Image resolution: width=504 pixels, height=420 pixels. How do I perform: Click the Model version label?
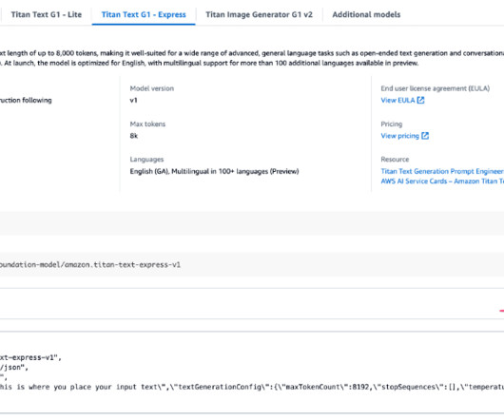click(152, 88)
